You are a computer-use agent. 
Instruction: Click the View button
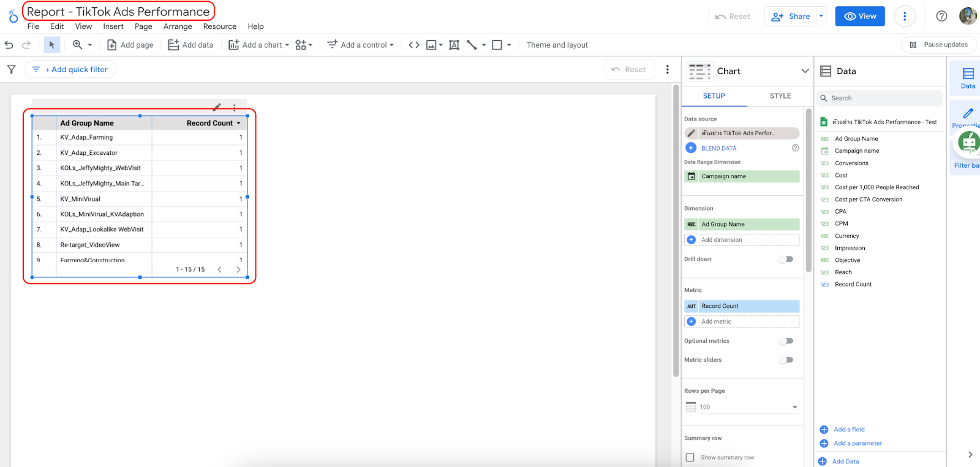pyautogui.click(x=860, y=17)
